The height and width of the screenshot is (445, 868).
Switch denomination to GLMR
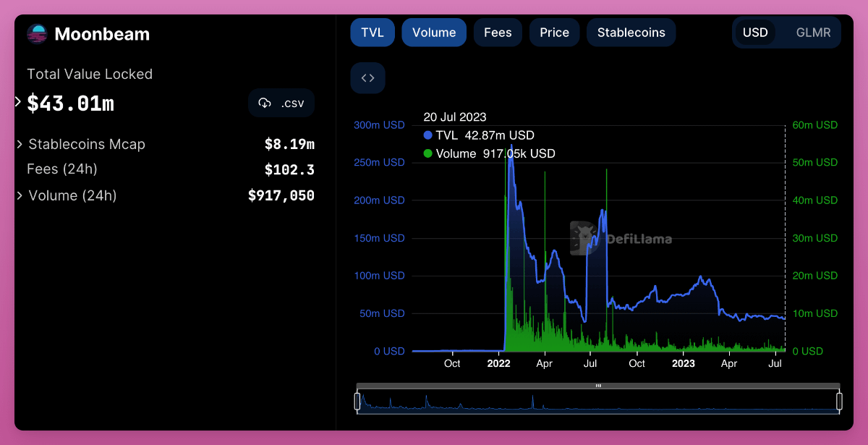(813, 33)
